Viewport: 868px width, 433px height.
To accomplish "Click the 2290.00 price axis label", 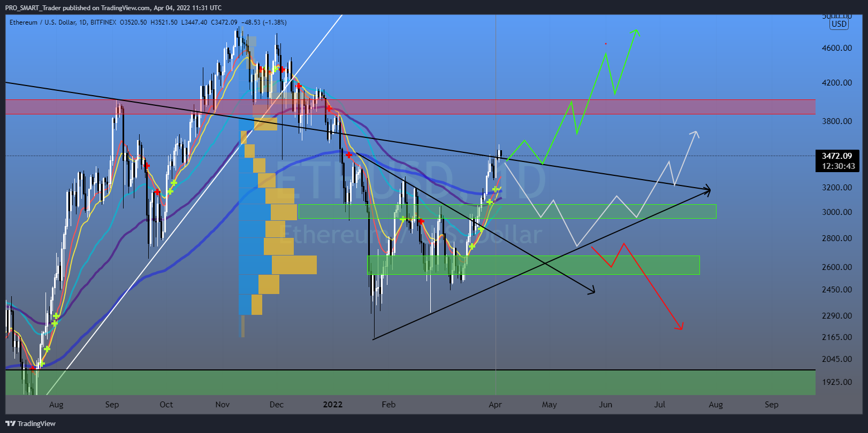I will click(x=837, y=316).
